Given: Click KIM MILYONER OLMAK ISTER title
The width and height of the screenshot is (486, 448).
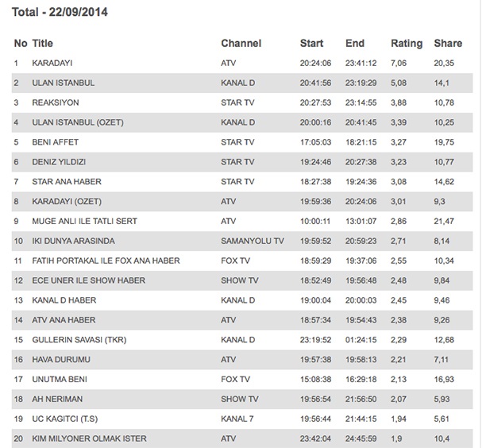Looking at the screenshot, I should click(x=89, y=438).
